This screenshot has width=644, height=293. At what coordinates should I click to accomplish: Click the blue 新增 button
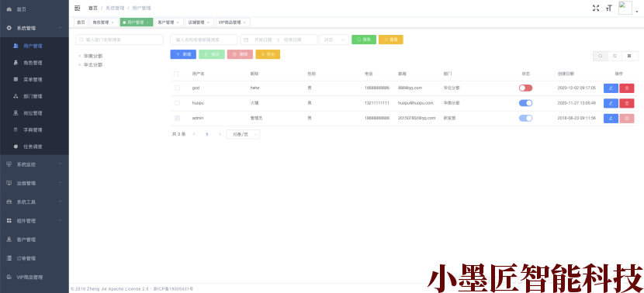click(183, 54)
